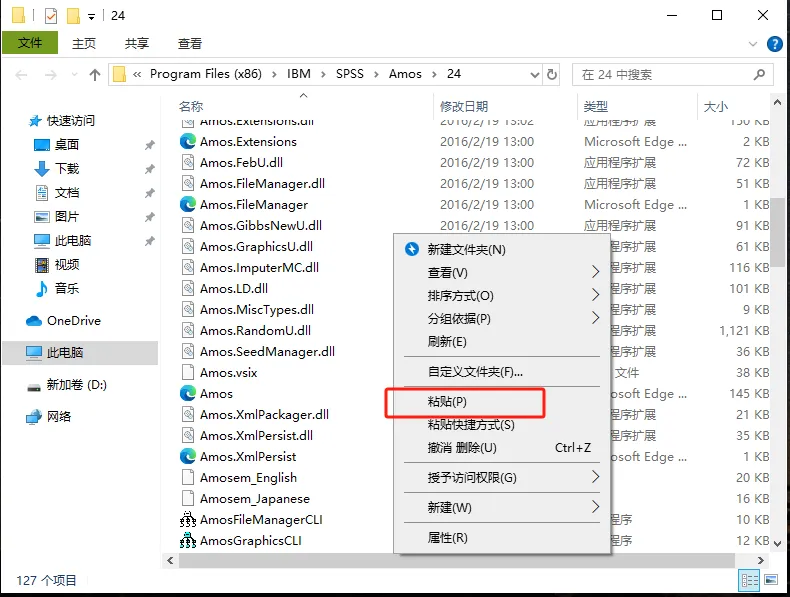Select highlighted 此电脑 in navigation pane
Viewport: 790px width, 597px height.
click(x=80, y=353)
